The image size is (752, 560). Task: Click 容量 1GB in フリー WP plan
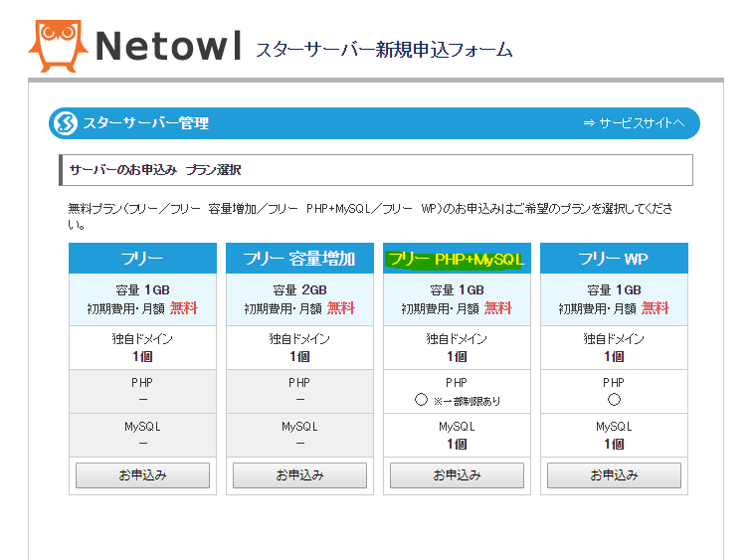coord(614,290)
